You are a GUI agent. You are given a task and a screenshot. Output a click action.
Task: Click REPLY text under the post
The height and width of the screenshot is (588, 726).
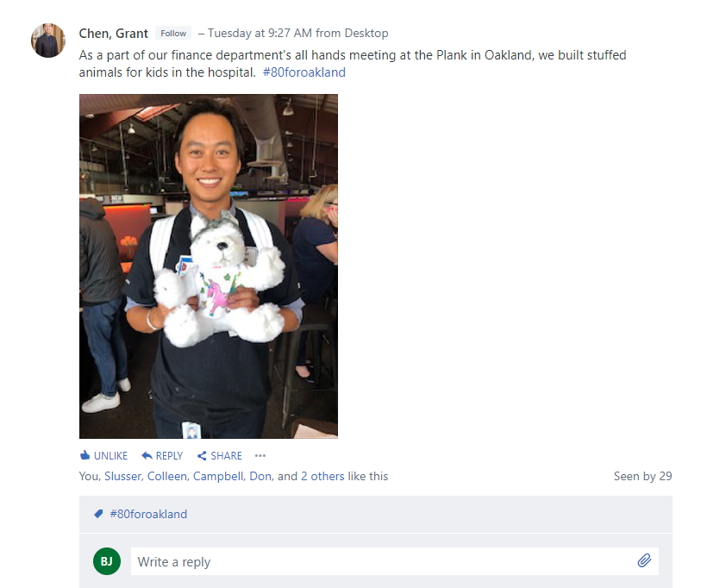pyautogui.click(x=170, y=456)
